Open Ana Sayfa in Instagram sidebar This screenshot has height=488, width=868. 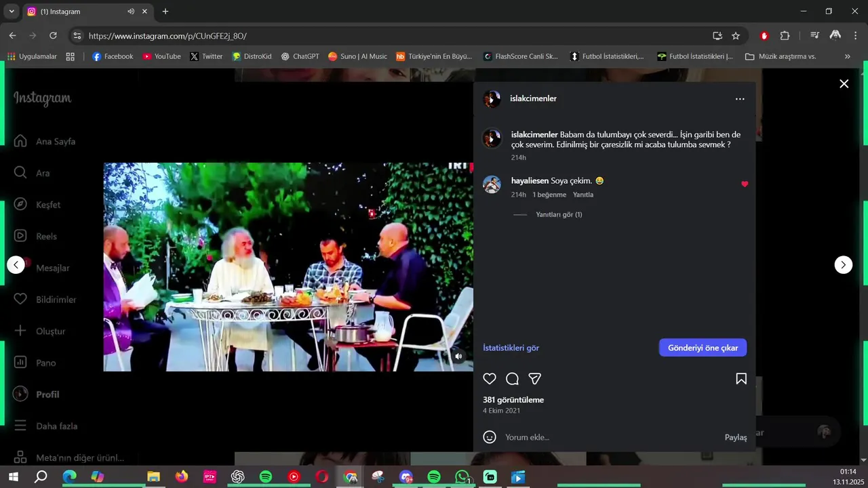(45, 142)
